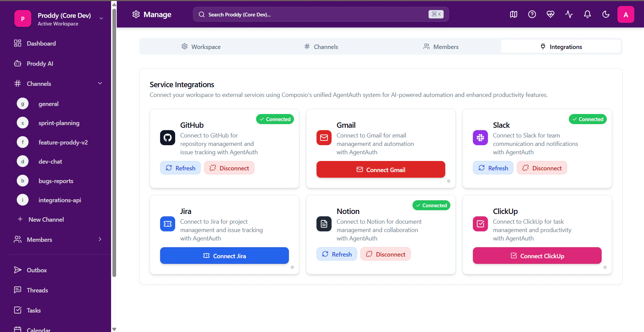Click Slack Connected status badge
This screenshot has height=332, width=644.
pyautogui.click(x=588, y=119)
